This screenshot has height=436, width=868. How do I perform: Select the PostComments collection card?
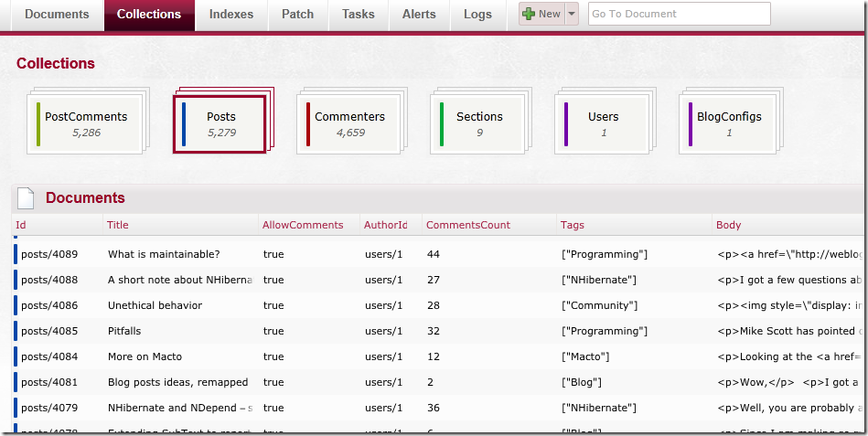(86, 124)
